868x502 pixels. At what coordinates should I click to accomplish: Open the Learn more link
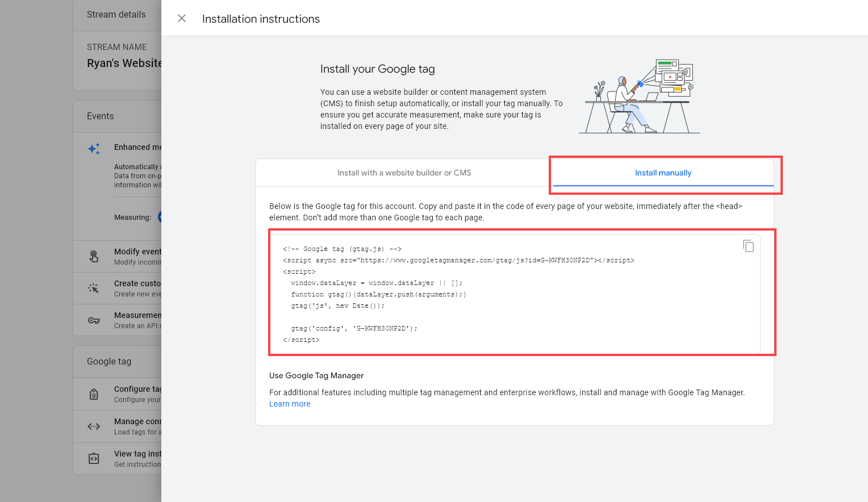[290, 404]
